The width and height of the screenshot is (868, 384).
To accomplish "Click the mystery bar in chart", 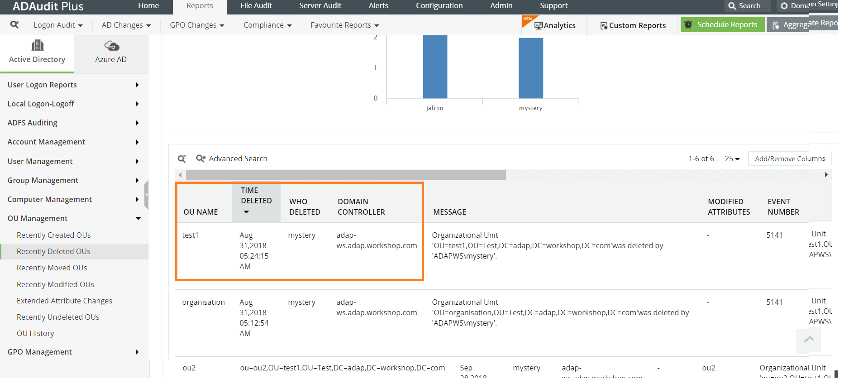I will 531,68.
